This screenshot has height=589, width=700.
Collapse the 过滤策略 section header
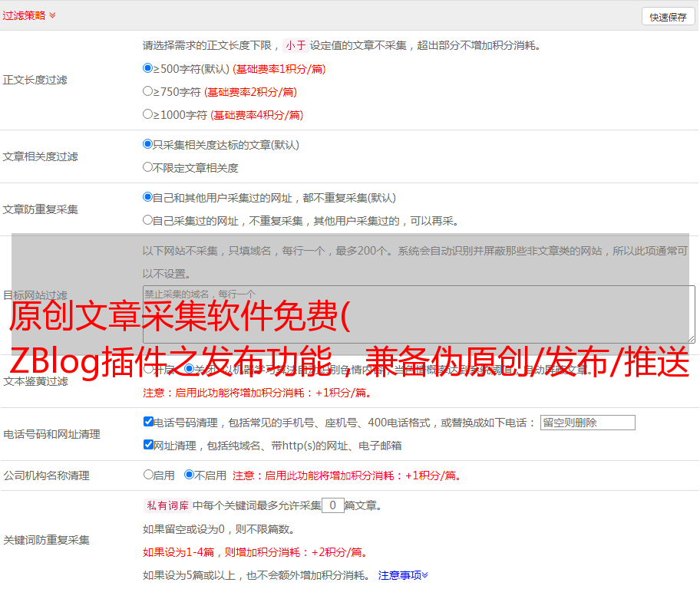(x=29, y=15)
